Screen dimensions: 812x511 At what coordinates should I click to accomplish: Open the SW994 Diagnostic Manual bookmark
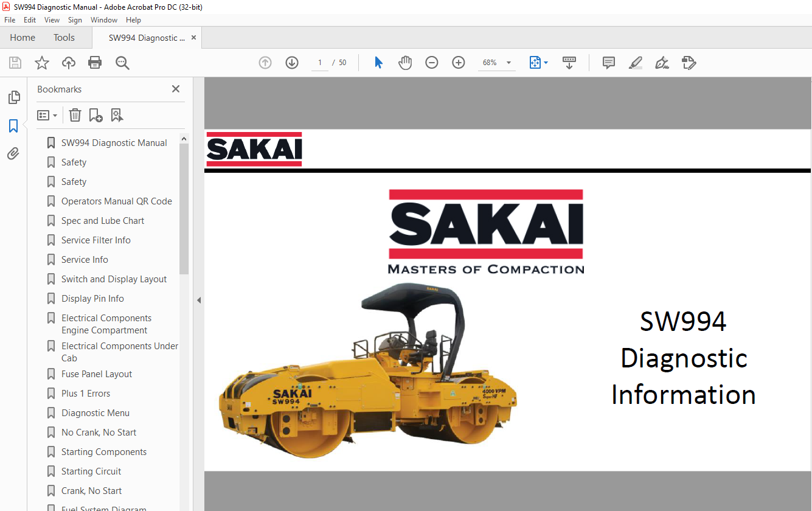[x=114, y=143]
